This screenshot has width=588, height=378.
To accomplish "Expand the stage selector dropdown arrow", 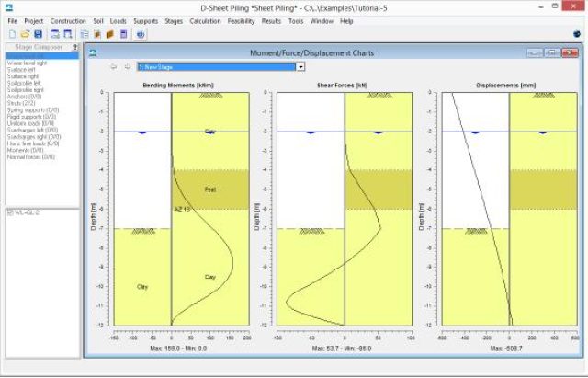I will [x=300, y=66].
